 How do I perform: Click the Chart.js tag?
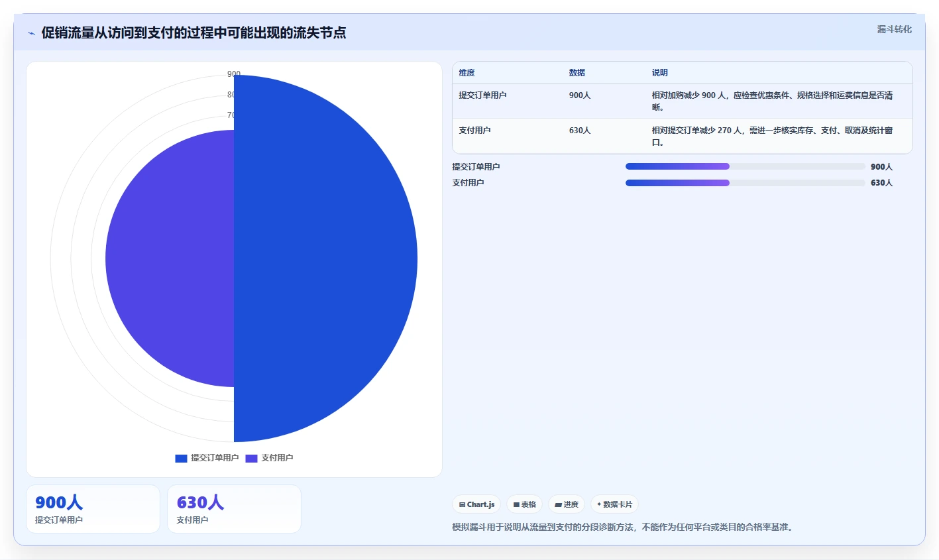click(476, 504)
